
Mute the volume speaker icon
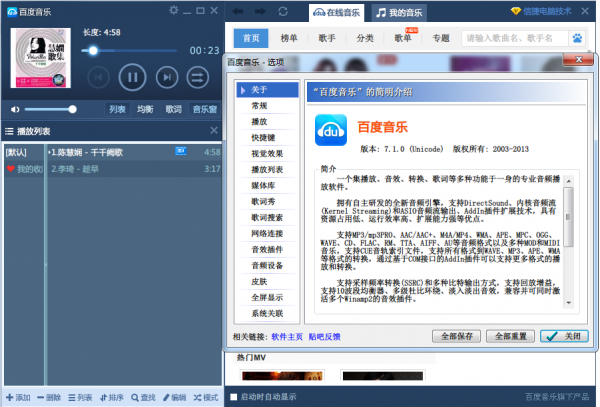[15, 110]
